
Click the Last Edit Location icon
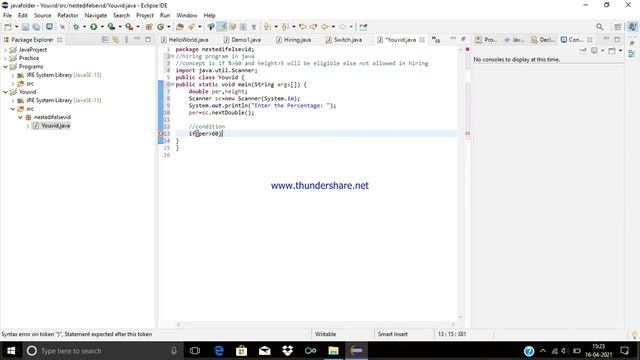pyautogui.click(x=303, y=27)
